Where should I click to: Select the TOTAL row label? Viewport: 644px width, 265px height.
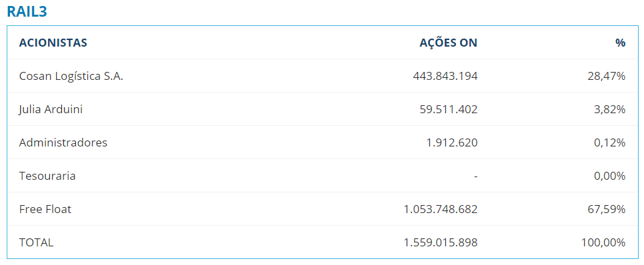click(x=36, y=242)
